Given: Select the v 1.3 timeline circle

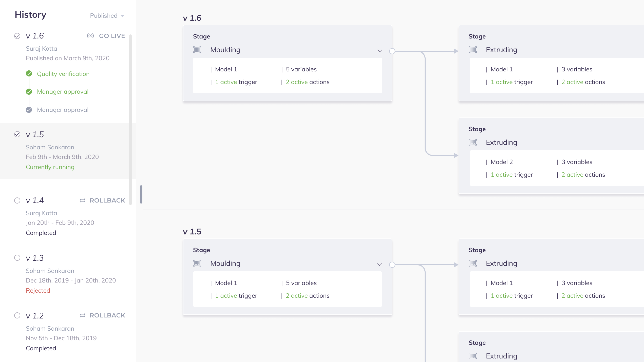Looking at the screenshot, I should pyautogui.click(x=17, y=258).
